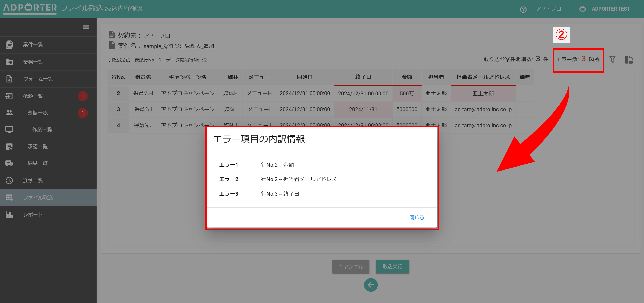Click the ADPORTER TEST user name
Viewport: 644px width, 303px height.
pyautogui.click(x=611, y=9)
